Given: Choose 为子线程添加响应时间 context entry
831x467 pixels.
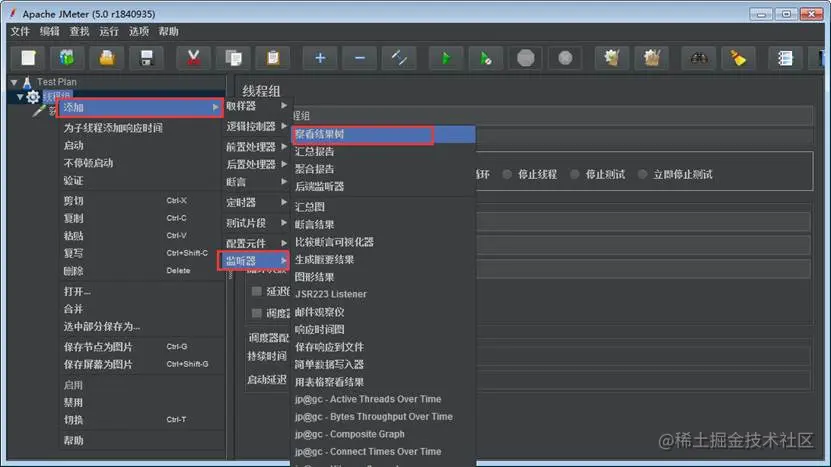Looking at the screenshot, I should point(142,128).
